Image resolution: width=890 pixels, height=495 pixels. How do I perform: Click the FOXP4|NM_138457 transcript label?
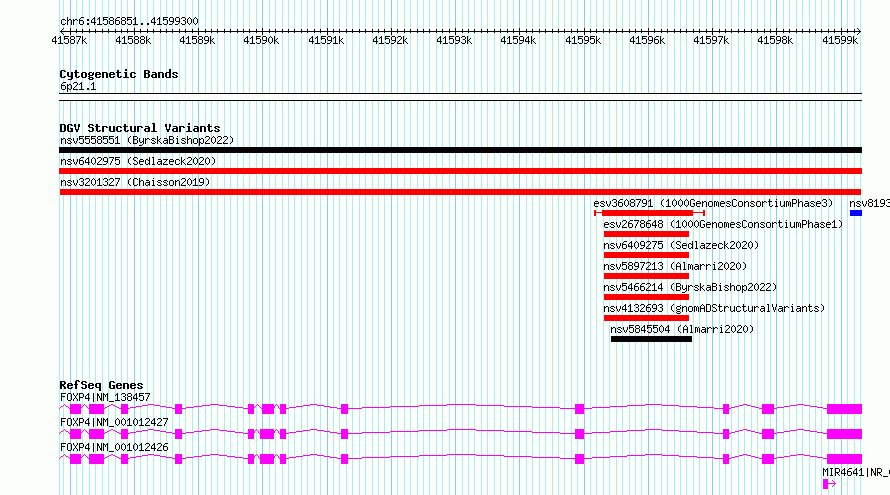(x=105, y=397)
